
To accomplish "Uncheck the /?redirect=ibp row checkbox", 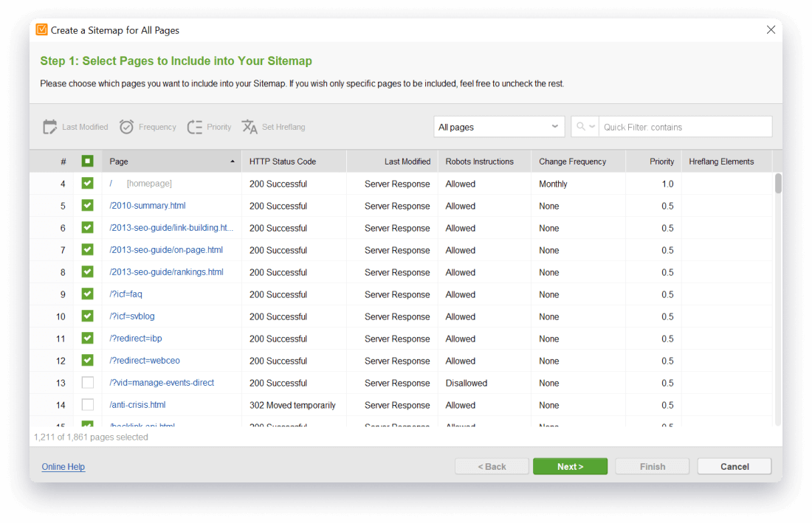I will click(x=88, y=339).
